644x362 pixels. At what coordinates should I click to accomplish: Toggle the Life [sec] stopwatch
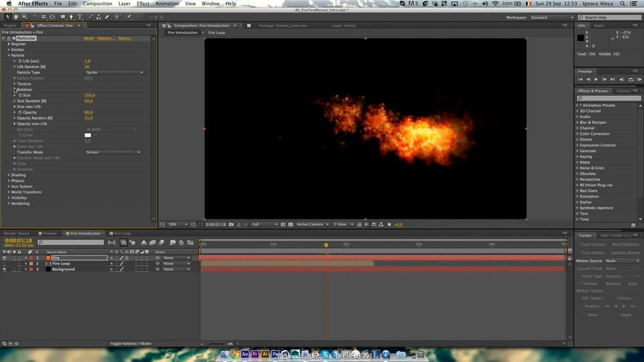20,61
